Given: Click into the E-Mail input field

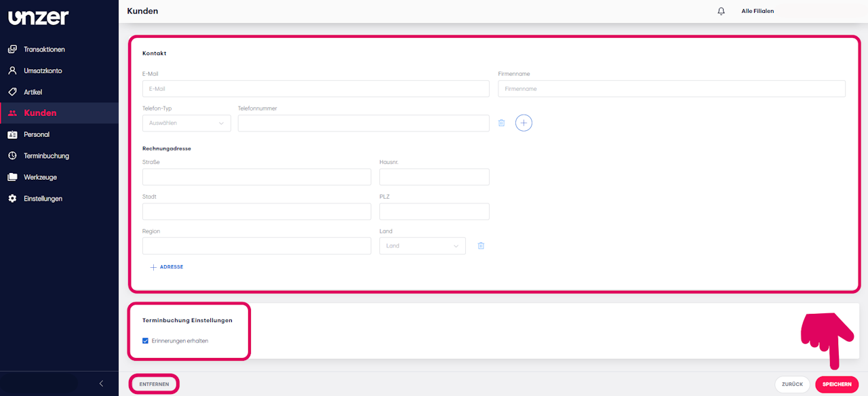Looking at the screenshot, I should 316,89.
